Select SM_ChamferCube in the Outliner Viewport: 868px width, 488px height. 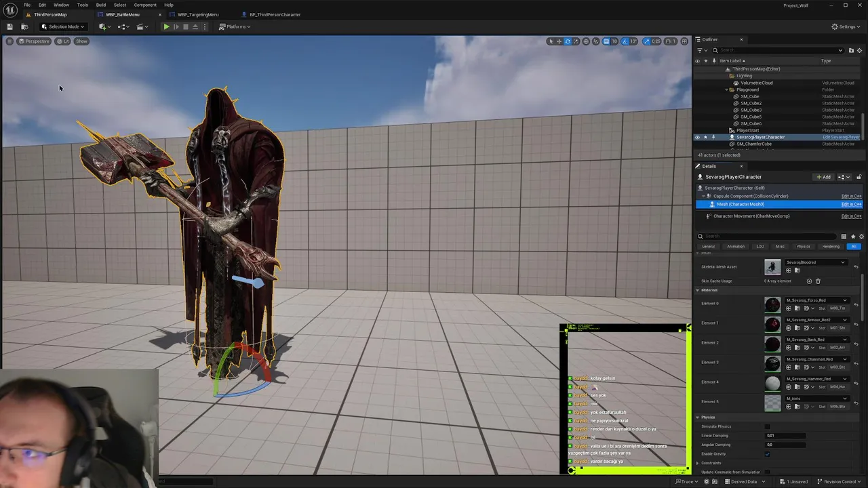click(753, 144)
